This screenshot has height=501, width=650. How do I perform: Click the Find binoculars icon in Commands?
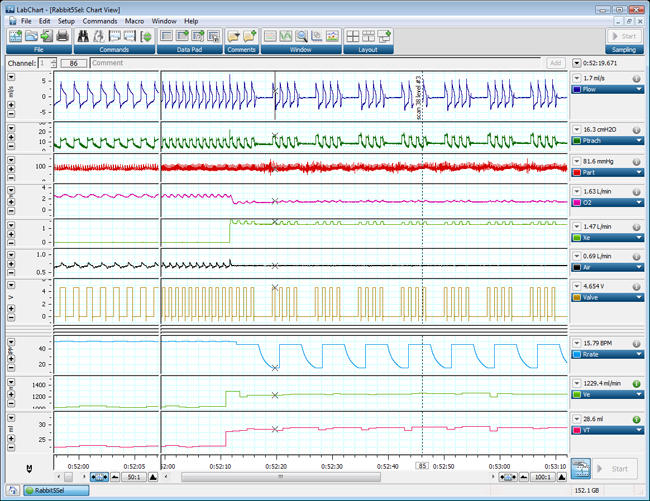(83, 36)
